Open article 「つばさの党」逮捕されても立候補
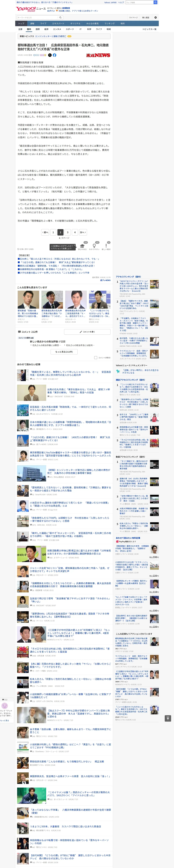This screenshot has width=174, height=868. click(70, 439)
